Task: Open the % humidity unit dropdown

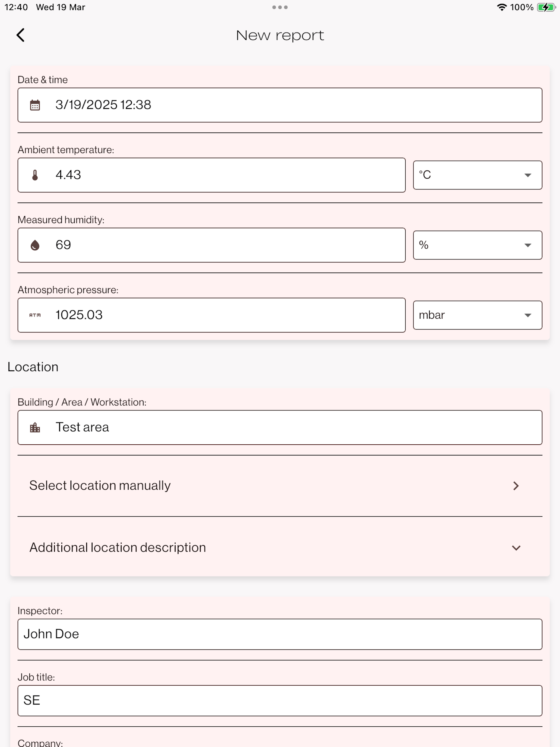Action: (x=478, y=245)
